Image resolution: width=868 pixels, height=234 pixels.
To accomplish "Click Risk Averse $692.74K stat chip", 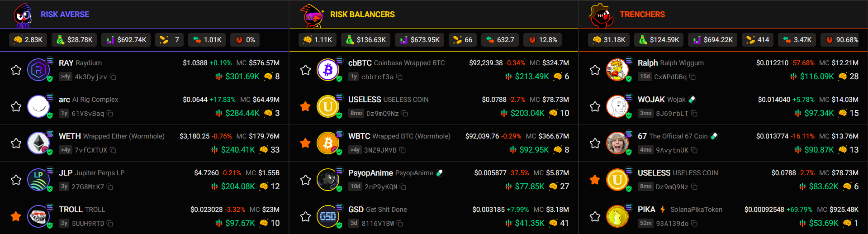I will point(126,40).
